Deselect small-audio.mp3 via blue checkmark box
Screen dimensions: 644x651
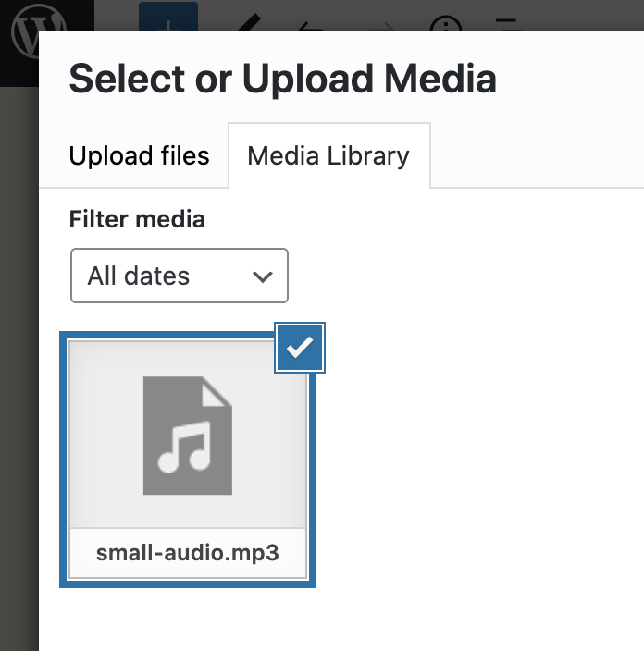tap(300, 348)
